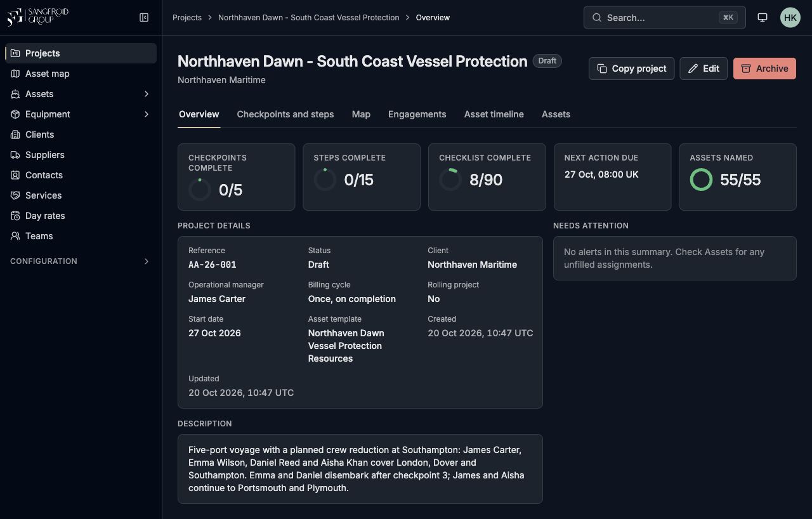The width and height of the screenshot is (812, 519).
Task: Select the Engagements tab
Action: point(417,114)
